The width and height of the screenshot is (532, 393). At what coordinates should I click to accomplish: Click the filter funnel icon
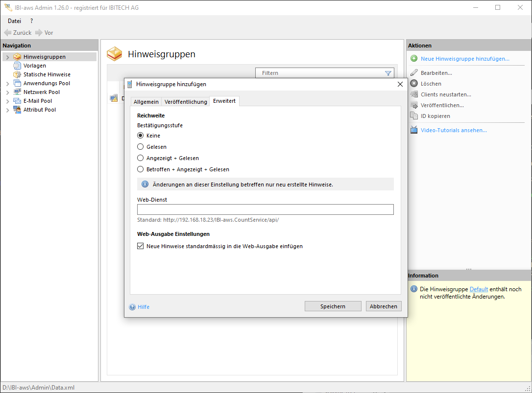coord(388,73)
